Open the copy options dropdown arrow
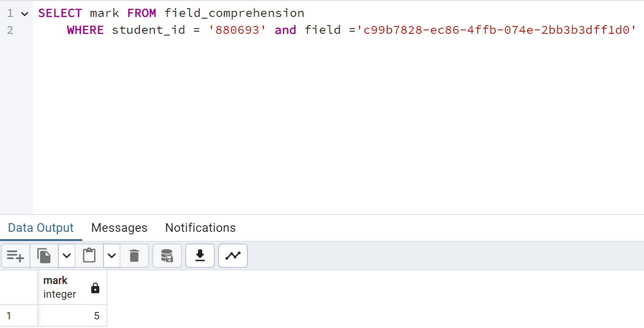Image resolution: width=644 pixels, height=328 pixels. pyautogui.click(x=67, y=256)
